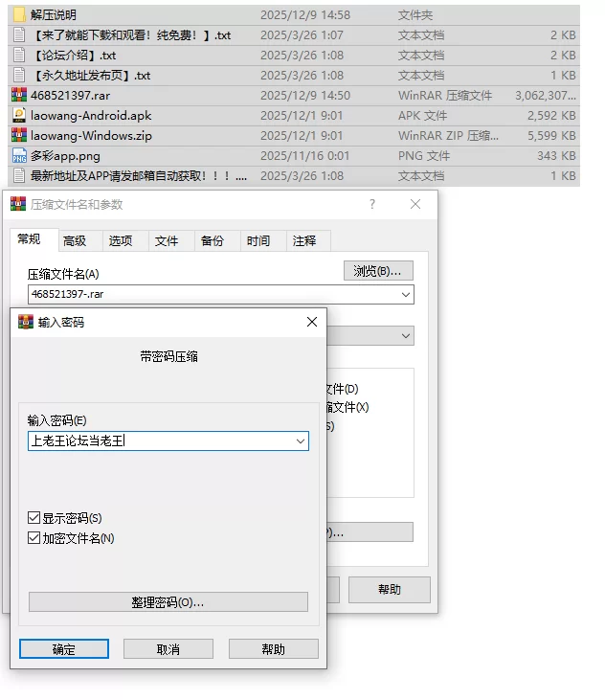This screenshot has height=700, width=605.
Task: Click folder name 解压说明
Action: pos(54,15)
